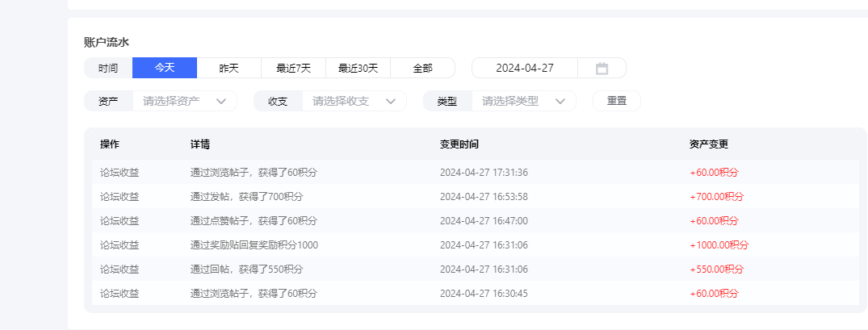Click timestamp 2024-04-27 16:47:00
This screenshot has height=330, width=868.
coord(484,221)
